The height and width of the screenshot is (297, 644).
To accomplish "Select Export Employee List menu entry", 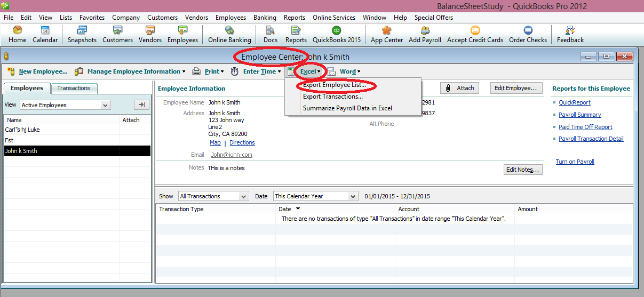I will click(334, 85).
